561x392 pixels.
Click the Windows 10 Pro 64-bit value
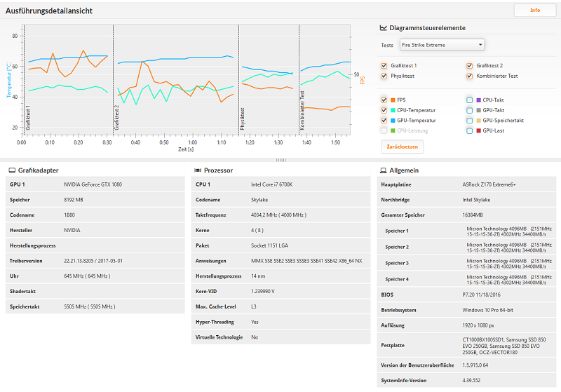coord(487,310)
